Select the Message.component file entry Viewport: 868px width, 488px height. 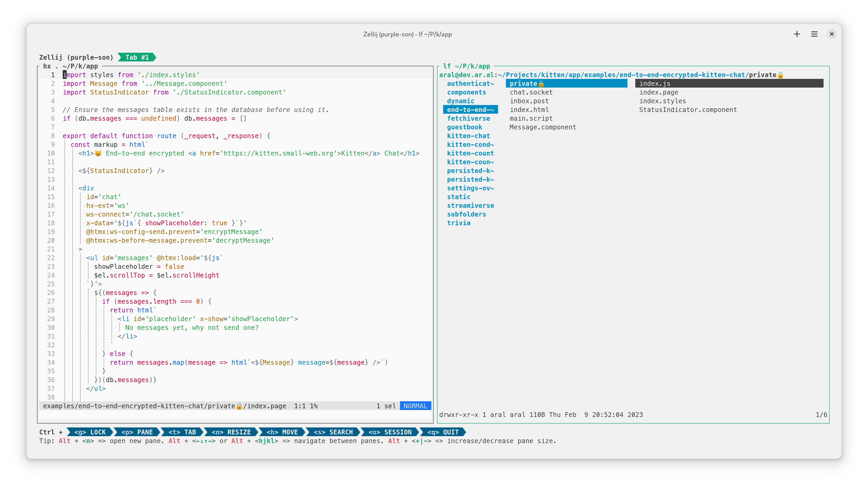click(x=543, y=127)
